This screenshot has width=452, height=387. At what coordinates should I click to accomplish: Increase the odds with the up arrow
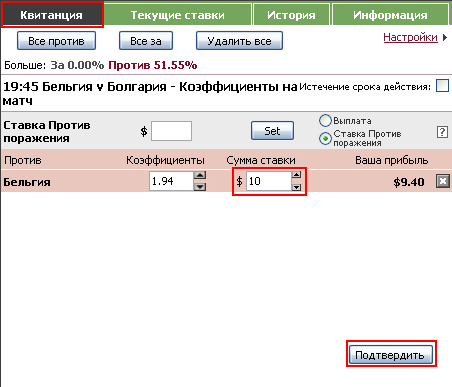[200, 175]
